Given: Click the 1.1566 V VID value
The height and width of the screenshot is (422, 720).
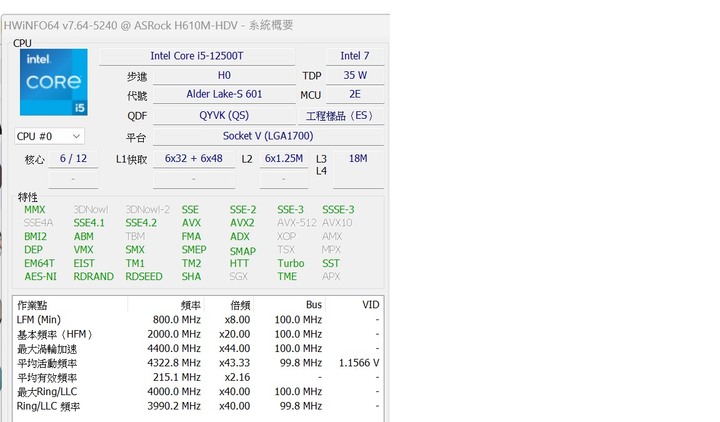Looking at the screenshot, I should 359,363.
